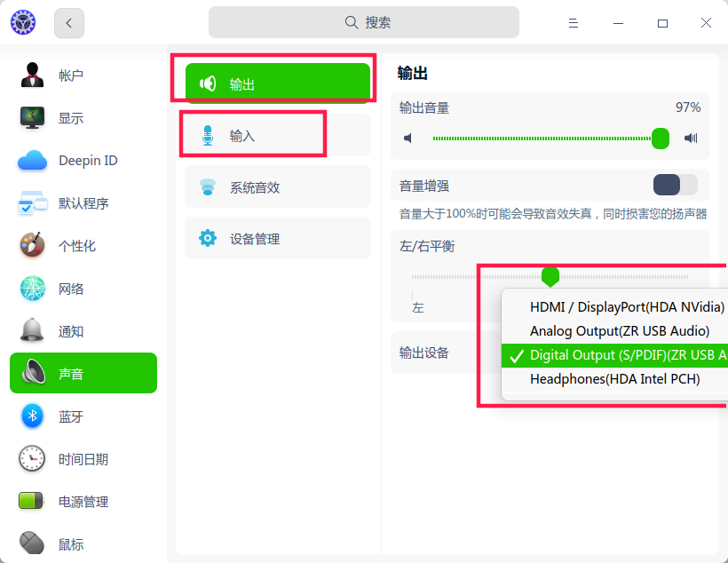Screen dimensions: 728x563
Task: Select the Deepin ID cloud icon
Action: click(32, 161)
